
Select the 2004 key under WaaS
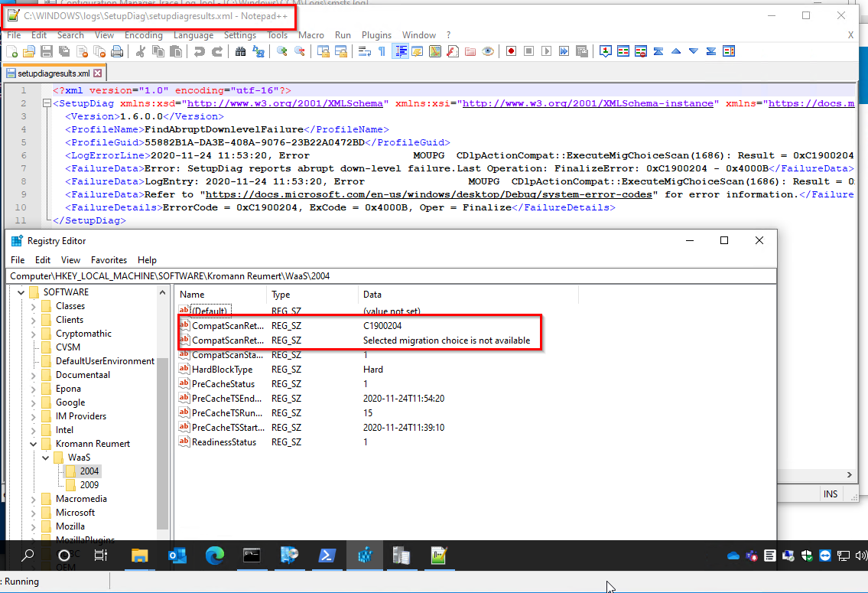[x=89, y=471]
